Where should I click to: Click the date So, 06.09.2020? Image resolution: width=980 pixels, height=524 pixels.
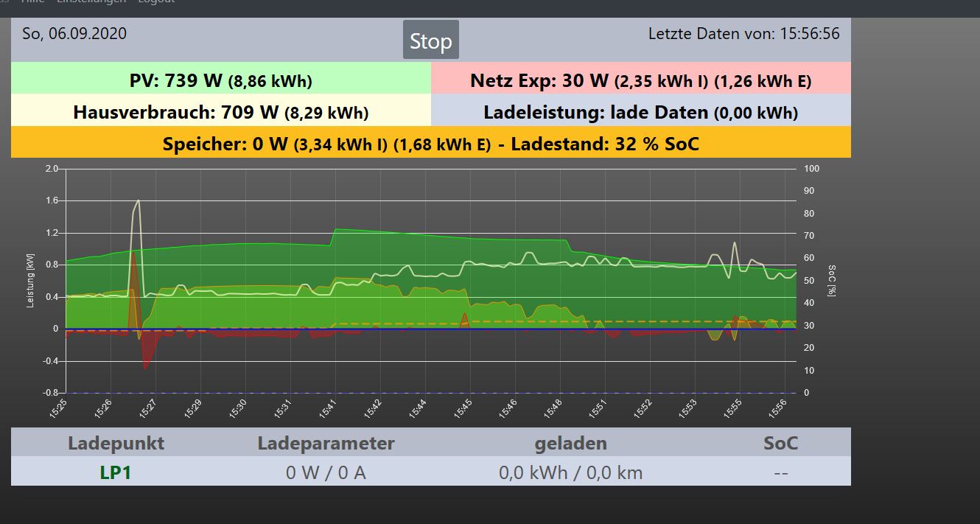click(74, 34)
